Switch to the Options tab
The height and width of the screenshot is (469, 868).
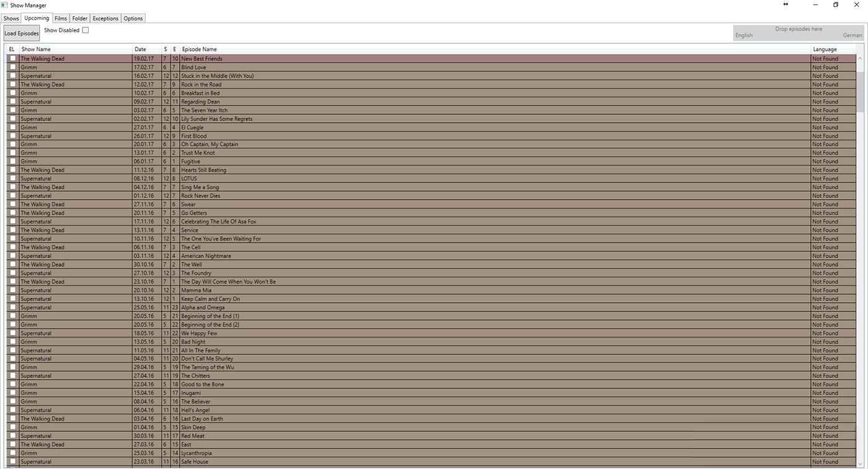pyautogui.click(x=133, y=19)
